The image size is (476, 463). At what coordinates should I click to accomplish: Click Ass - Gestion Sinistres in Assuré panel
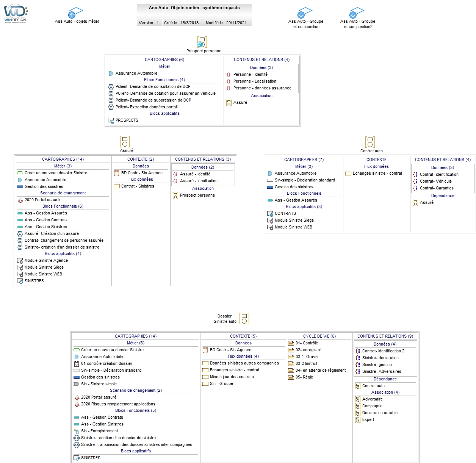pyautogui.click(x=46, y=227)
